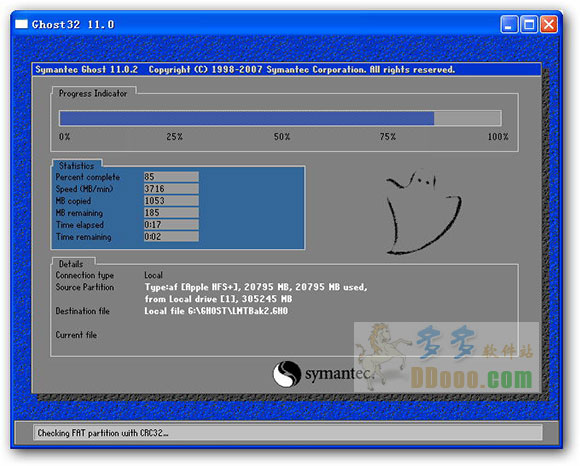Image resolution: width=580 pixels, height=466 pixels.
Task: Click the destination file path LMTBak2.GHO
Action: click(x=216, y=311)
